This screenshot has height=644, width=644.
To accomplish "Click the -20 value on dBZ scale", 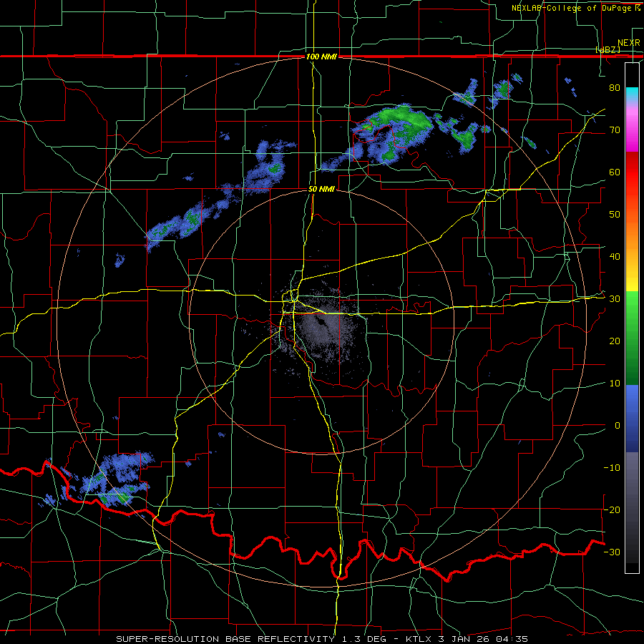I will pyautogui.click(x=612, y=510).
